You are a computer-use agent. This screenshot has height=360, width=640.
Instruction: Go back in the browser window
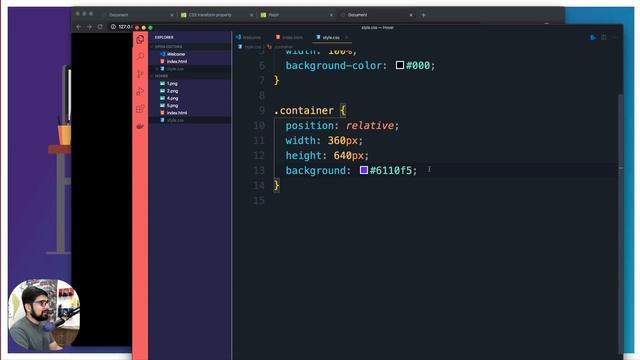tap(79, 27)
